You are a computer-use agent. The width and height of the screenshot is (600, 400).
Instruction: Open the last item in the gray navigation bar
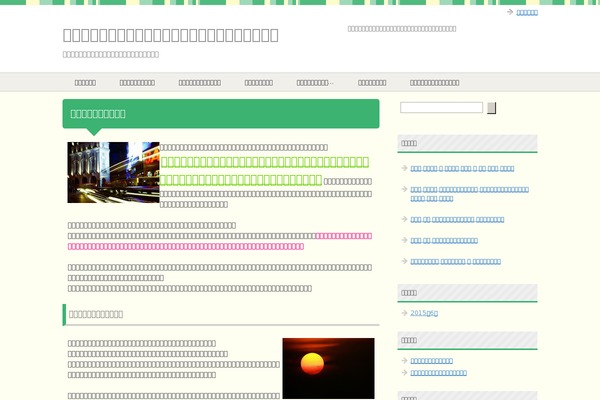435,83
